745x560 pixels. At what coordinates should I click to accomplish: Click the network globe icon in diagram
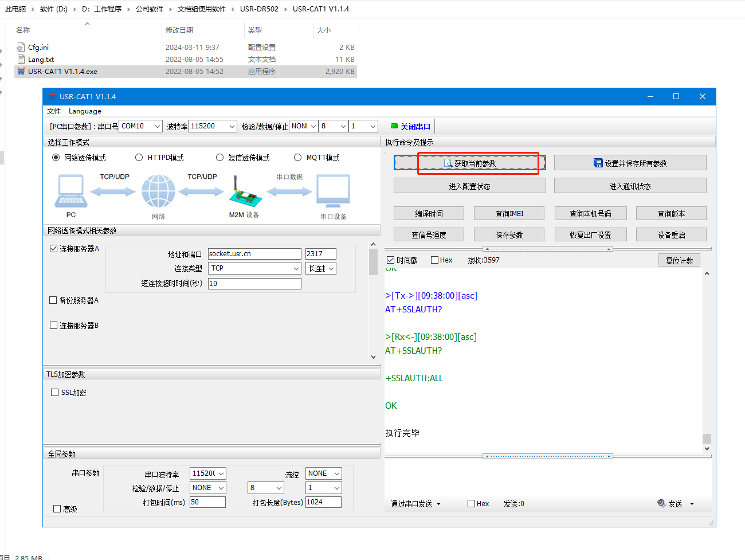pos(158,191)
